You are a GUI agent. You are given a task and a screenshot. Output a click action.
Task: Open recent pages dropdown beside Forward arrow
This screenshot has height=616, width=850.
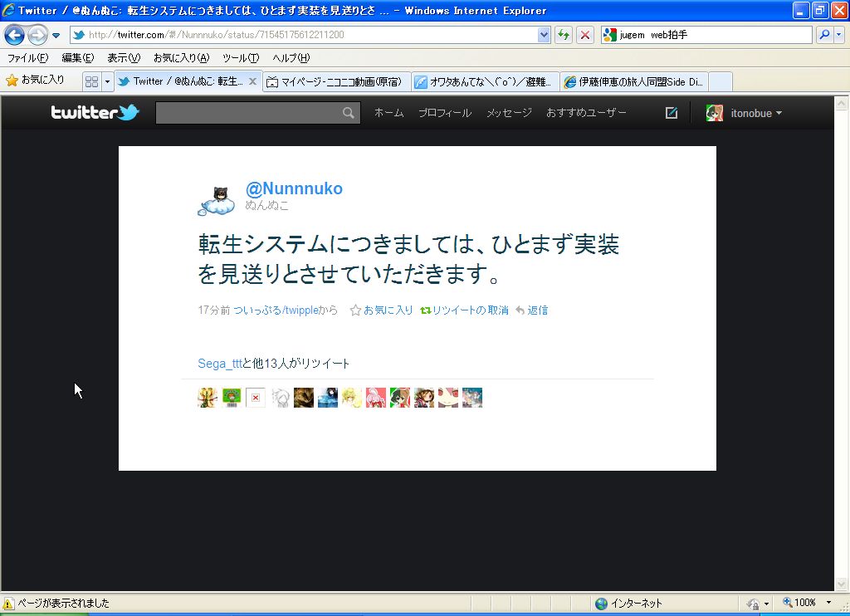coord(56,35)
